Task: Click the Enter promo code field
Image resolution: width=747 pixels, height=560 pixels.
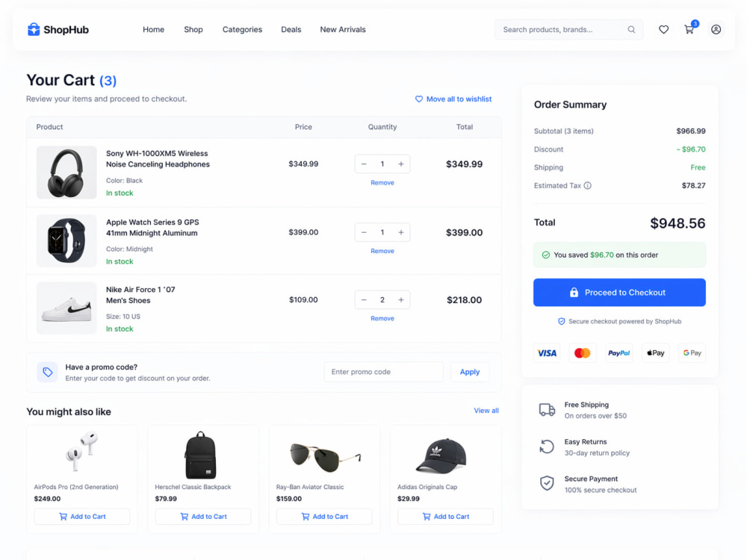Action: coord(383,372)
